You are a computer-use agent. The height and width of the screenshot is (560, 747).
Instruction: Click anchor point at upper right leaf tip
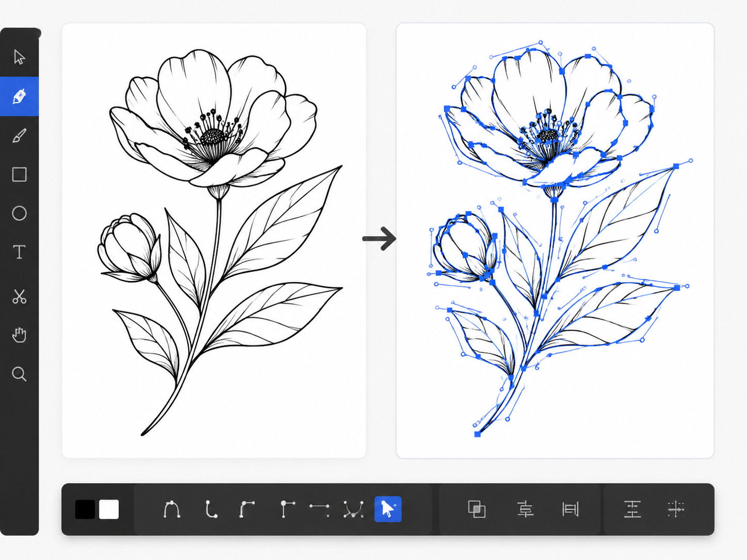point(676,166)
